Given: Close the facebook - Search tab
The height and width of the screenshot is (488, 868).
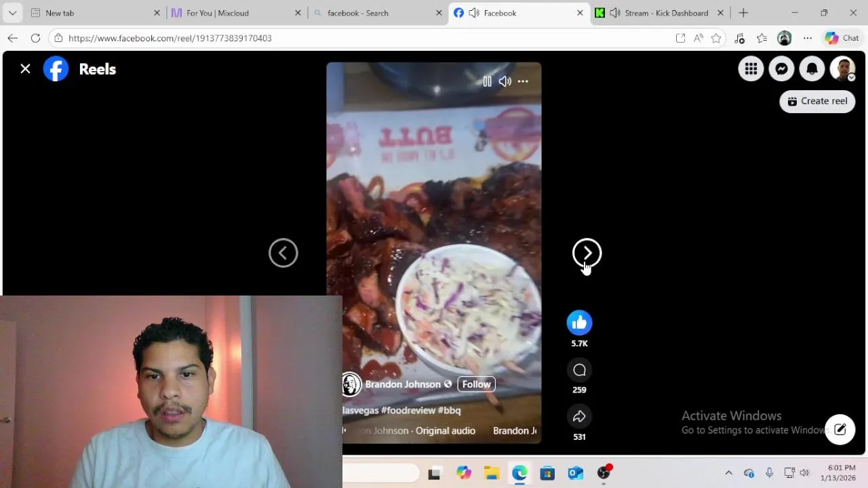Looking at the screenshot, I should [x=439, y=13].
